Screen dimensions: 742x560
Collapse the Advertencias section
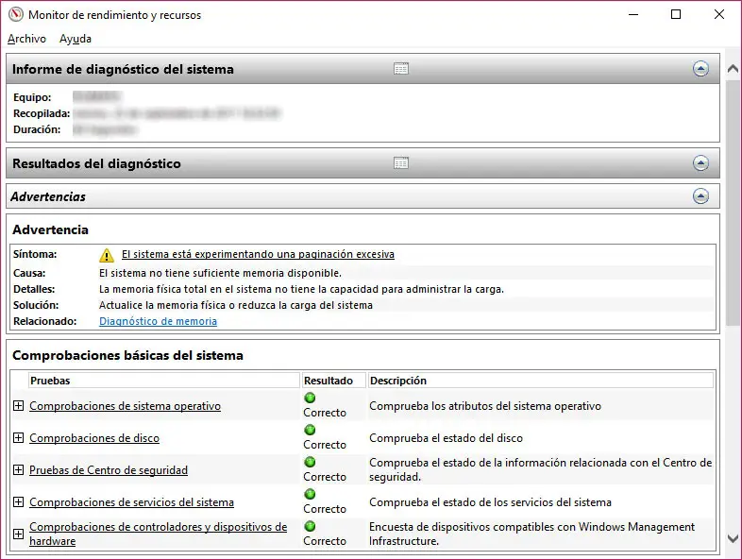(700, 196)
